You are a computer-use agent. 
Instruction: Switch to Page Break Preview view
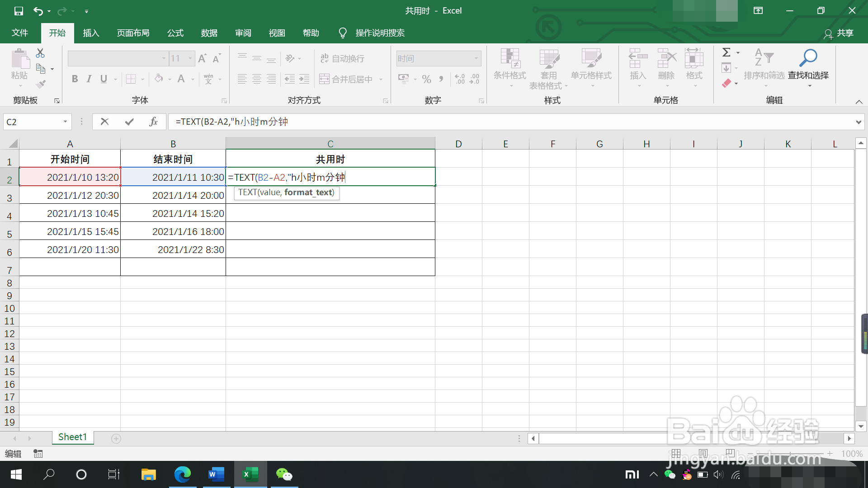tap(730, 453)
